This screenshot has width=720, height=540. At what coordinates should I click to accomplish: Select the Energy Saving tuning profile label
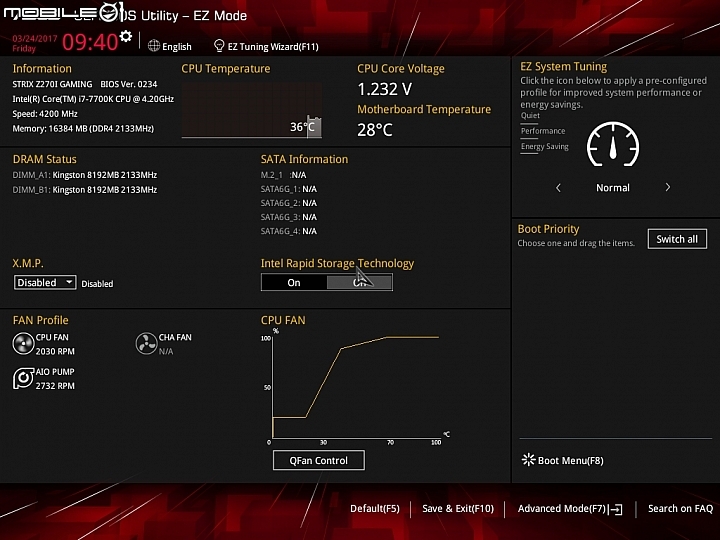[x=545, y=146]
